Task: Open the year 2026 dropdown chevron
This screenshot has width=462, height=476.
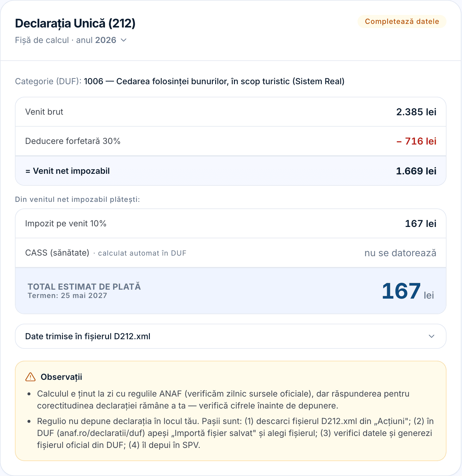Action: point(124,40)
